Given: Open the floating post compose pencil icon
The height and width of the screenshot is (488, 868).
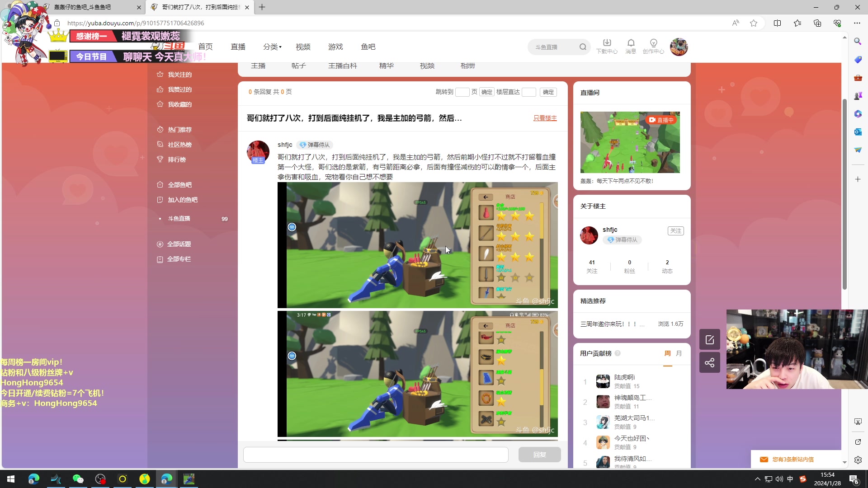Looking at the screenshot, I should coord(709,339).
